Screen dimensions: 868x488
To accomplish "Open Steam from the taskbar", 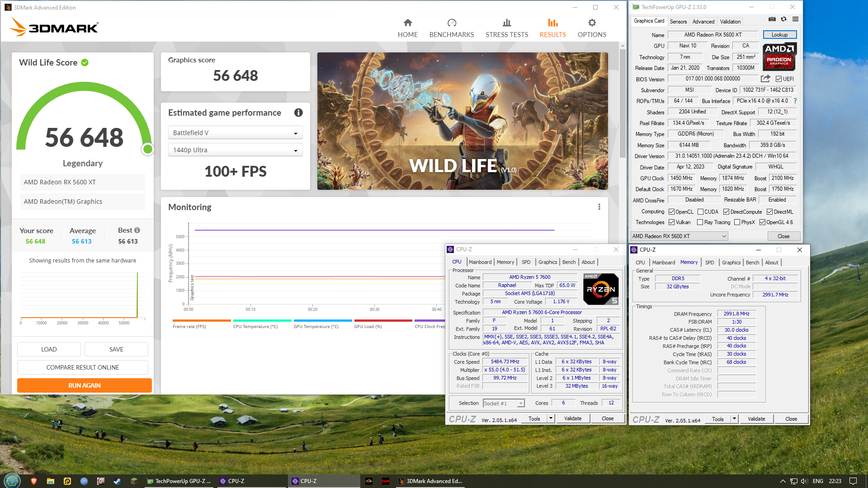I will pyautogui.click(x=117, y=481).
